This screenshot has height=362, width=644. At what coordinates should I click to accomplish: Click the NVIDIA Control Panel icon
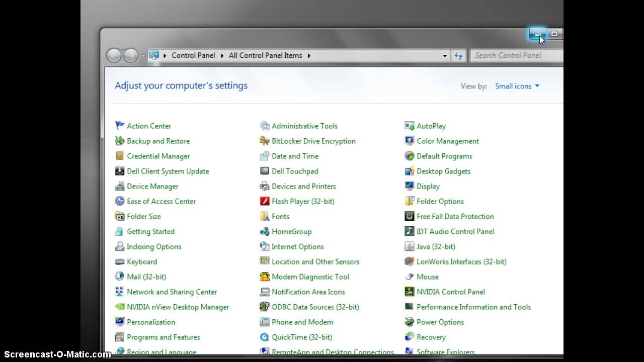click(x=409, y=292)
